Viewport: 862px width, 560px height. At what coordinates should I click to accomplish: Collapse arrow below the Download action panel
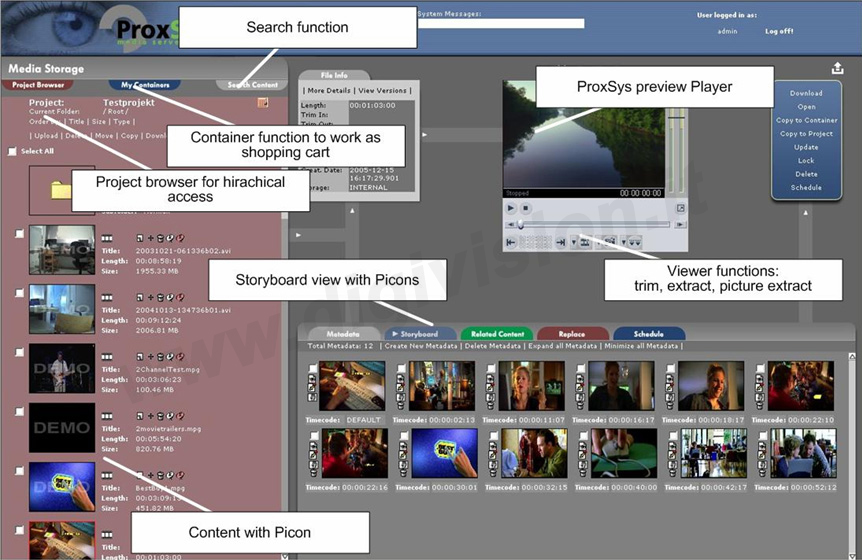pyautogui.click(x=806, y=212)
